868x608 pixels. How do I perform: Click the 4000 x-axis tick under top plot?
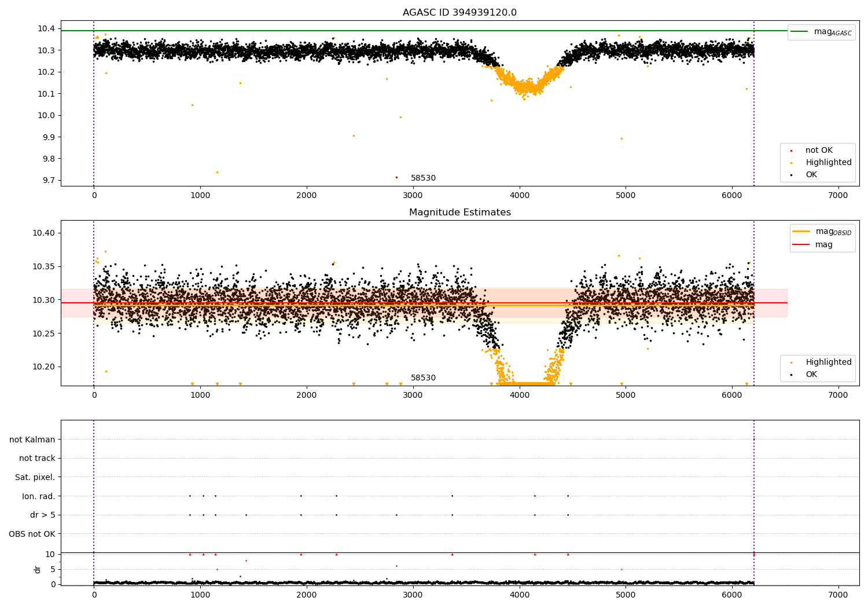(x=519, y=196)
